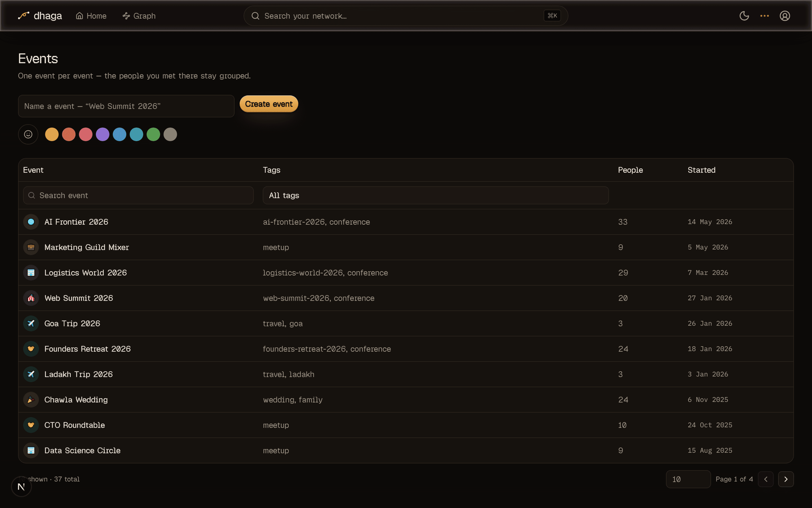
Task: Focus the Search event filter field
Action: 138,195
